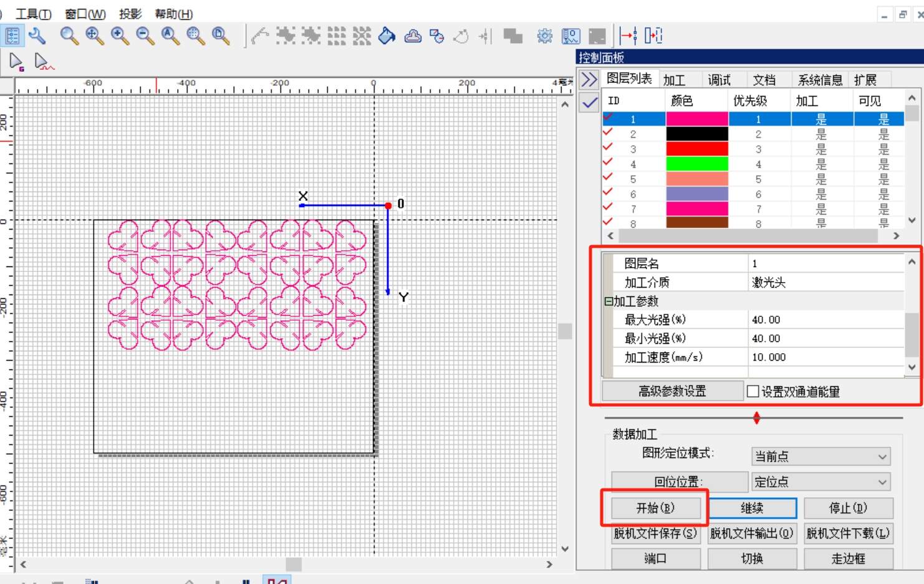Open the blue gear settings icon
Image resolution: width=924 pixels, height=584 pixels.
point(545,36)
